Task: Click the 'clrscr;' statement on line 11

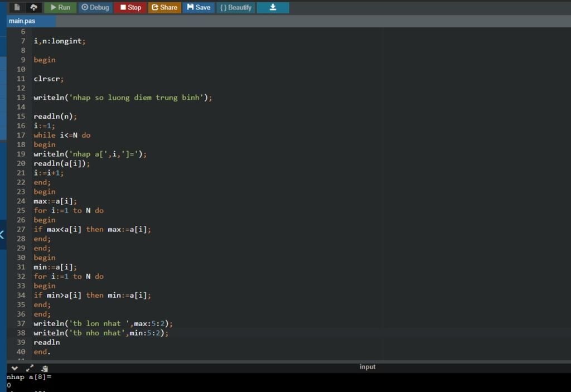Action: click(x=49, y=79)
